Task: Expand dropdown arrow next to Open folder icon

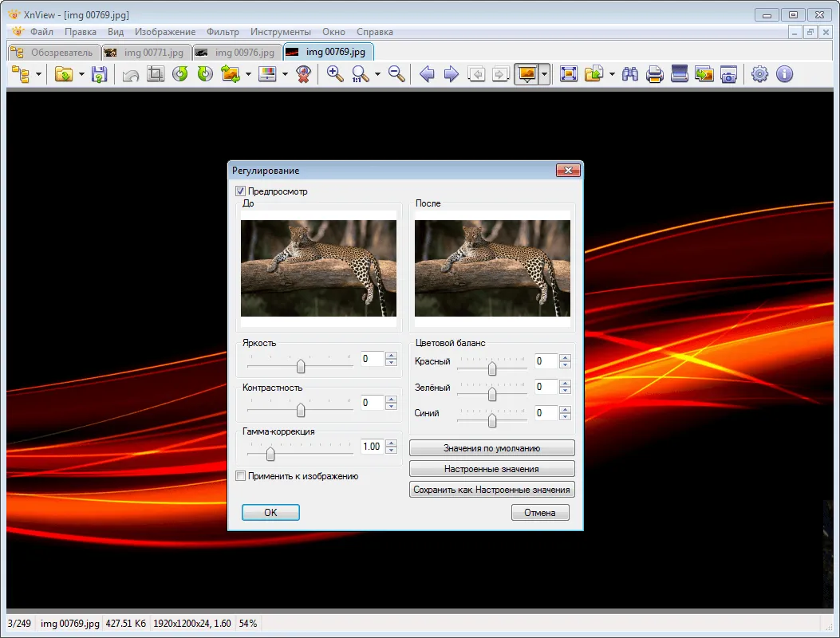Action: pos(81,74)
